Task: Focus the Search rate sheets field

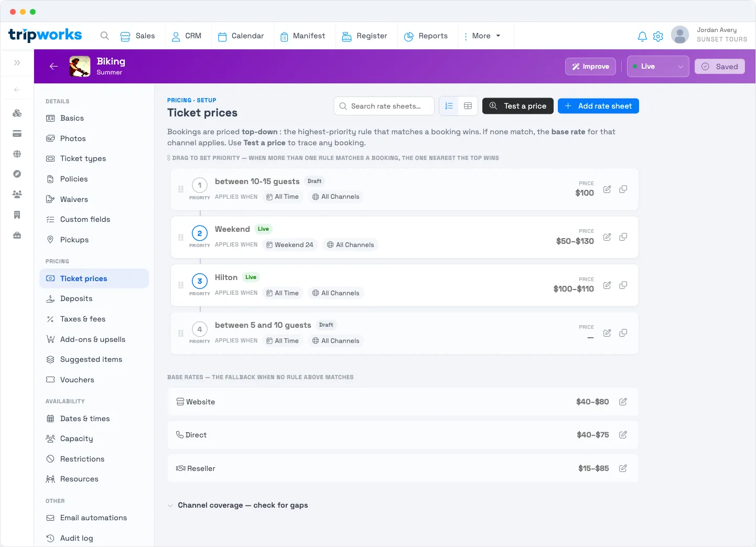Action: coord(384,106)
